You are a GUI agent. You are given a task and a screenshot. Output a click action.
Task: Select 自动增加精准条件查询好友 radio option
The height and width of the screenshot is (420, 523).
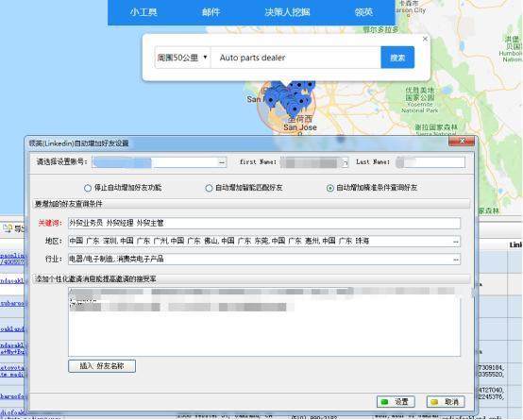click(x=329, y=188)
